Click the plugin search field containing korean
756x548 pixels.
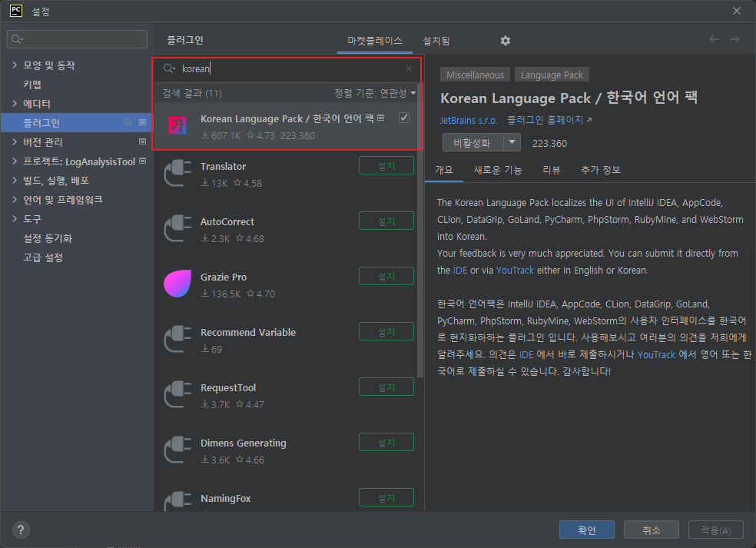point(287,68)
